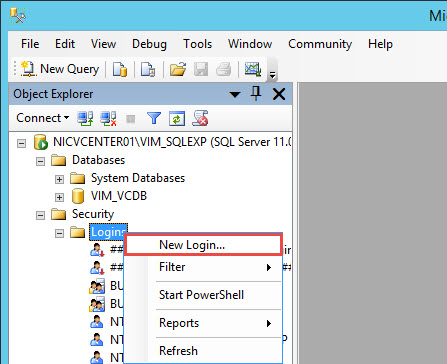
Task: Close the Object Explorer panel
Action: (x=279, y=94)
